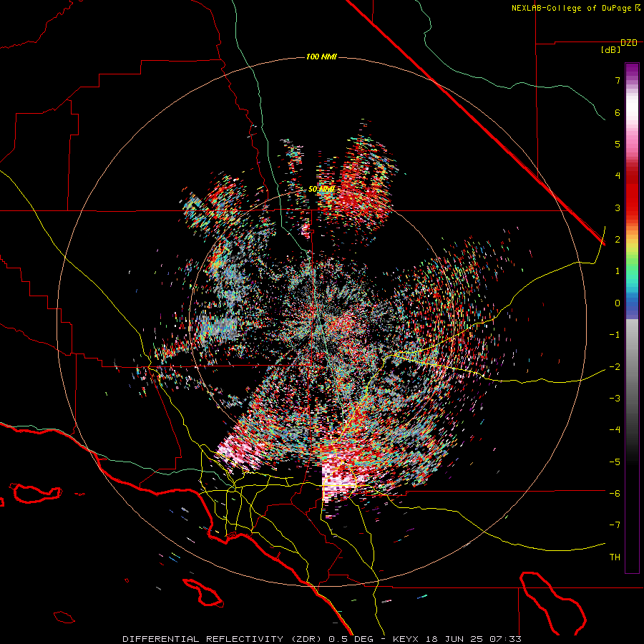Click the [dB] units label
The width and height of the screenshot is (644, 644).
[x=610, y=50]
